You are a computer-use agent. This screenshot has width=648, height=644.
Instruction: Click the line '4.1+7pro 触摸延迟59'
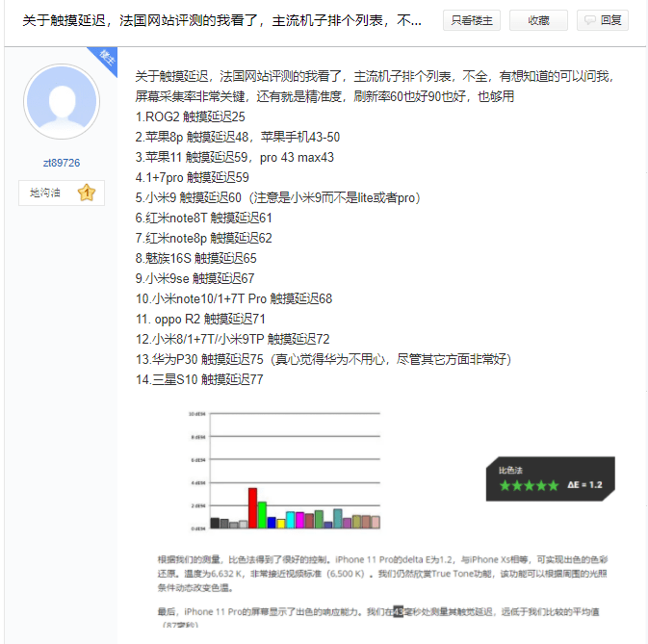tap(193, 178)
